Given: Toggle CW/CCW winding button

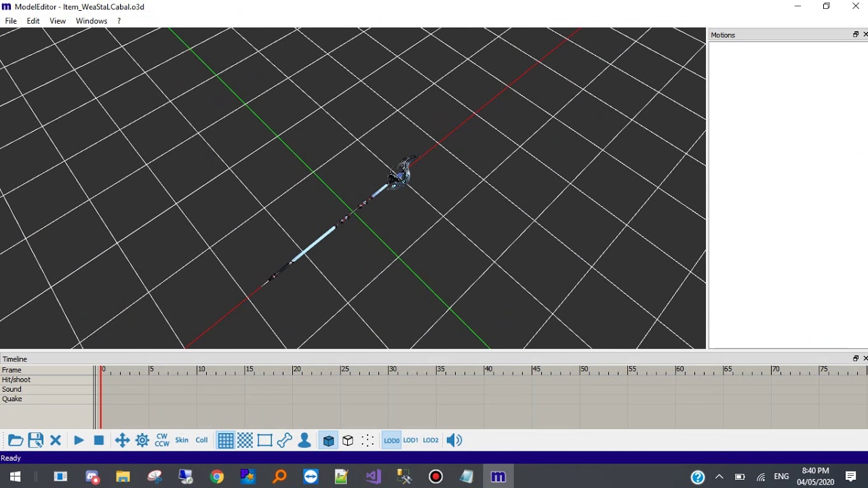Looking at the screenshot, I should (x=162, y=441).
